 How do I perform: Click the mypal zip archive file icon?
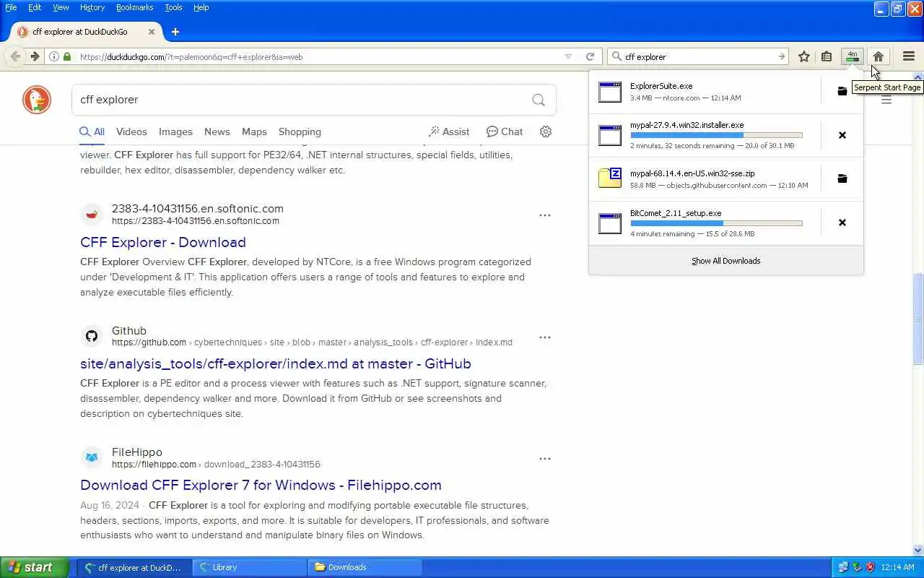coord(610,178)
